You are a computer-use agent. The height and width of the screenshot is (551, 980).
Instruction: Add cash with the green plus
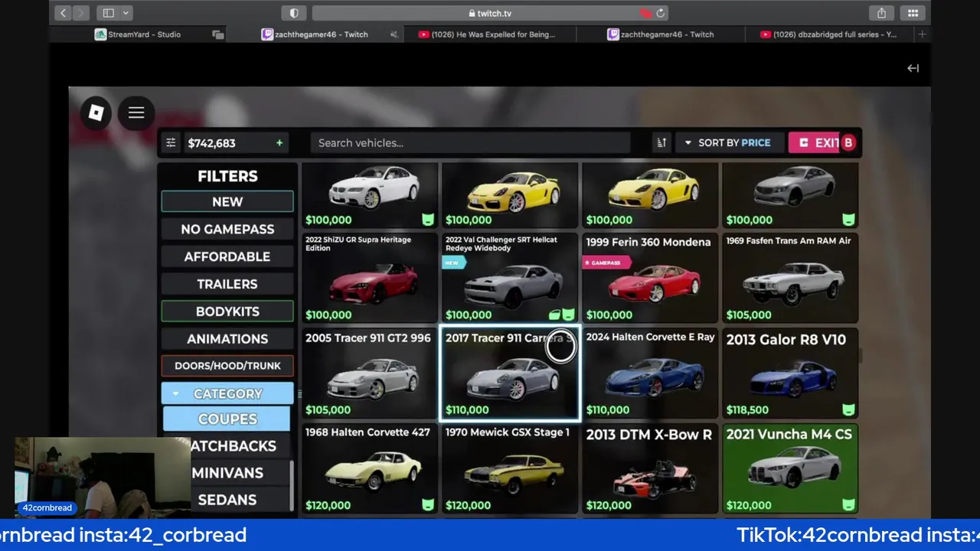(x=279, y=143)
